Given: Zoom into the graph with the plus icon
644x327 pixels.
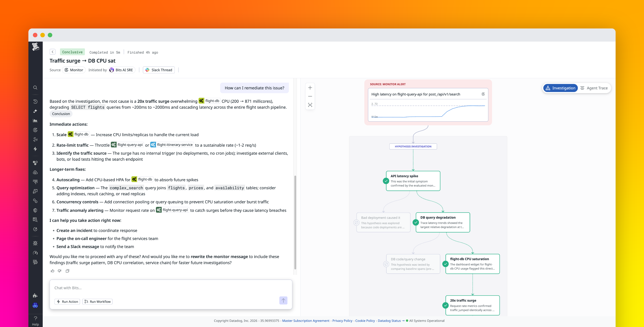Looking at the screenshot, I should click(310, 87).
